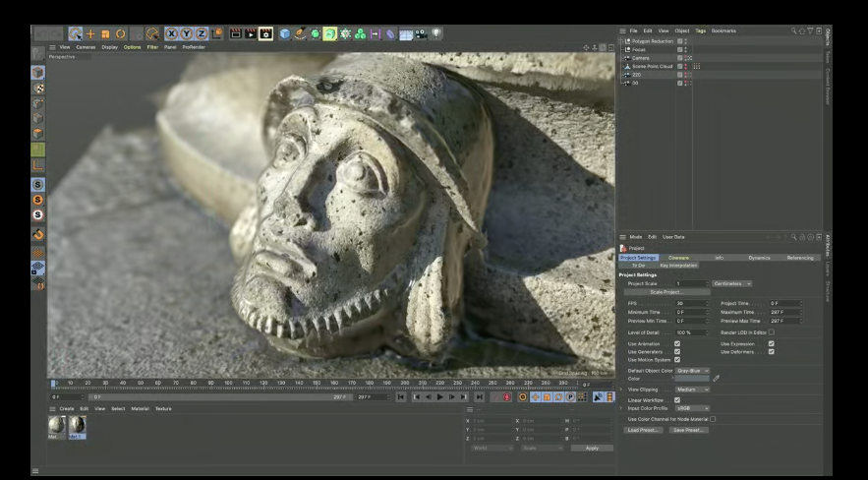The image size is (868, 480).
Task: Open the Centimeters unit dropdown
Action: click(x=732, y=283)
